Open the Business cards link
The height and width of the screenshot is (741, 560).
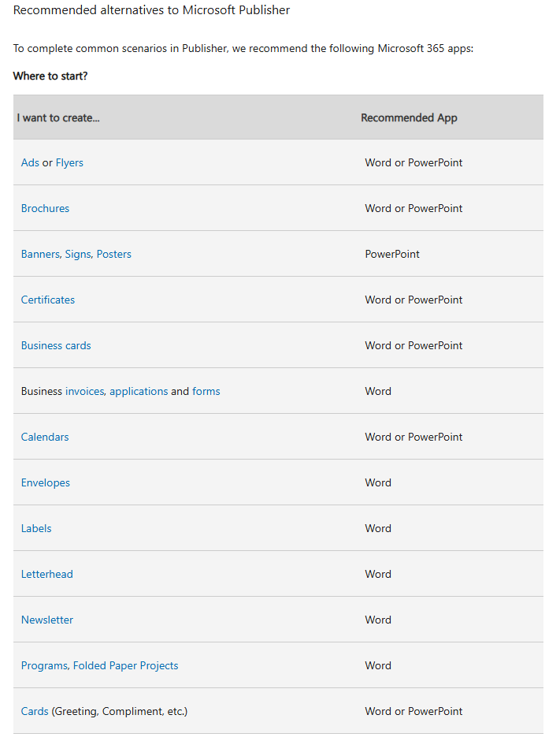(x=56, y=345)
